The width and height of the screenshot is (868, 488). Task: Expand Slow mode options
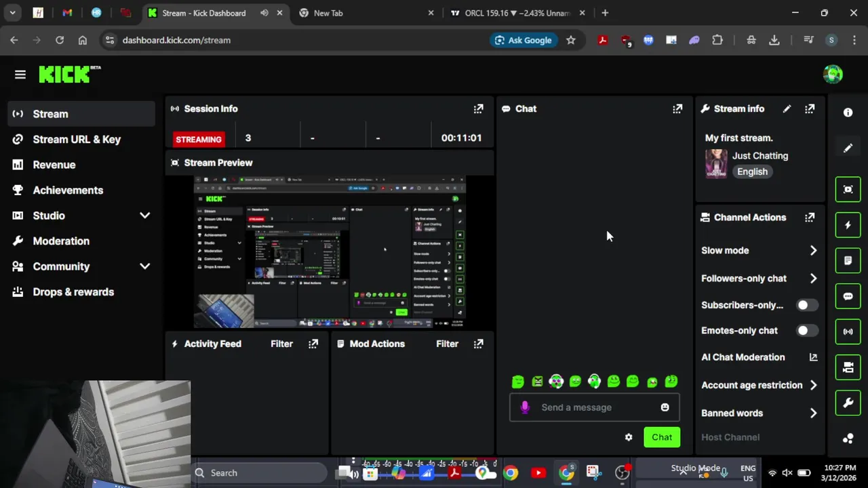click(813, 251)
